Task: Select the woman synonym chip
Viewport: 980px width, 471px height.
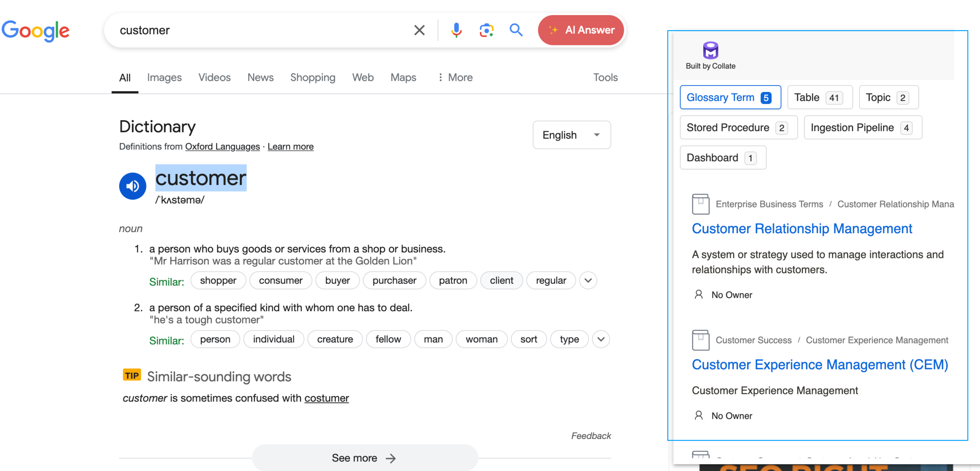Action: [x=481, y=339]
